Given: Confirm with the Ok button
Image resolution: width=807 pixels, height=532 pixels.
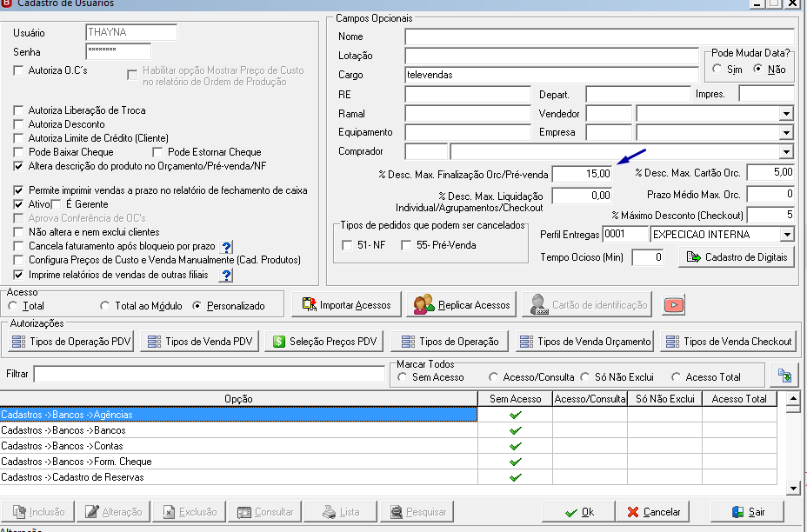Looking at the screenshot, I should [x=578, y=512].
